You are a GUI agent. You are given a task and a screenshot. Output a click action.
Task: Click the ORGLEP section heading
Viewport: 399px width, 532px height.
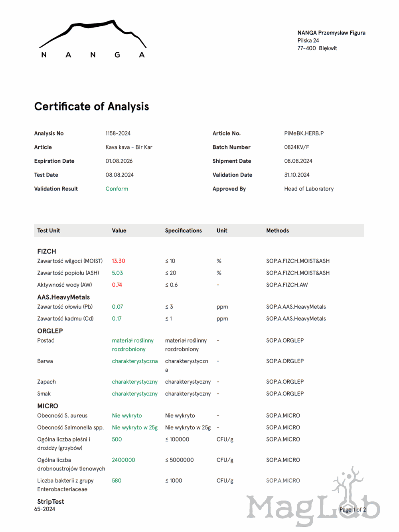coord(50,331)
